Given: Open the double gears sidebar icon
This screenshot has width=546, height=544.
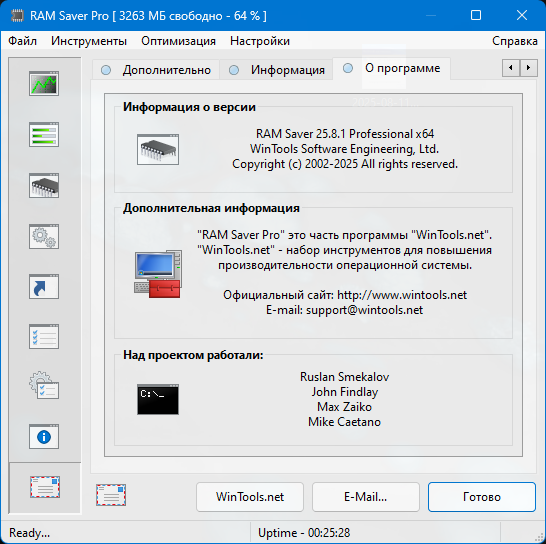Looking at the screenshot, I should pyautogui.click(x=44, y=236).
